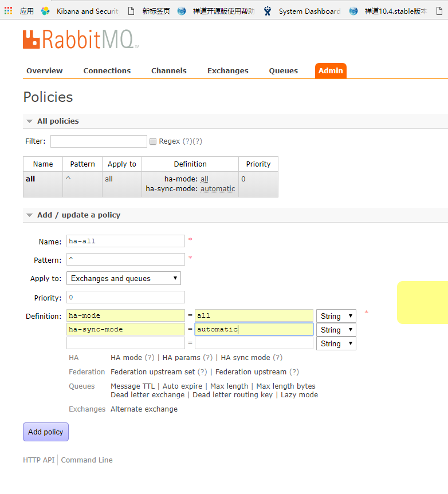Open the 禅道开源版使用帮助 bookmark

216,11
